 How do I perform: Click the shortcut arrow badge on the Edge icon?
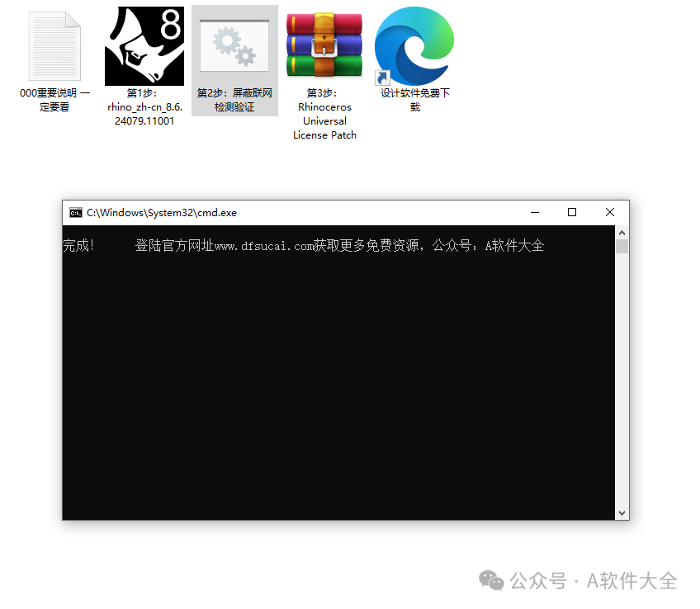tap(381, 78)
